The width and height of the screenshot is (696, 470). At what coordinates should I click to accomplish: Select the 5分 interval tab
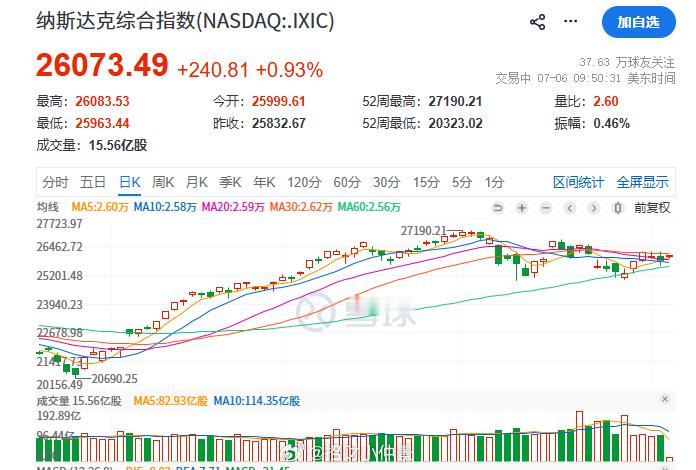[462, 182]
